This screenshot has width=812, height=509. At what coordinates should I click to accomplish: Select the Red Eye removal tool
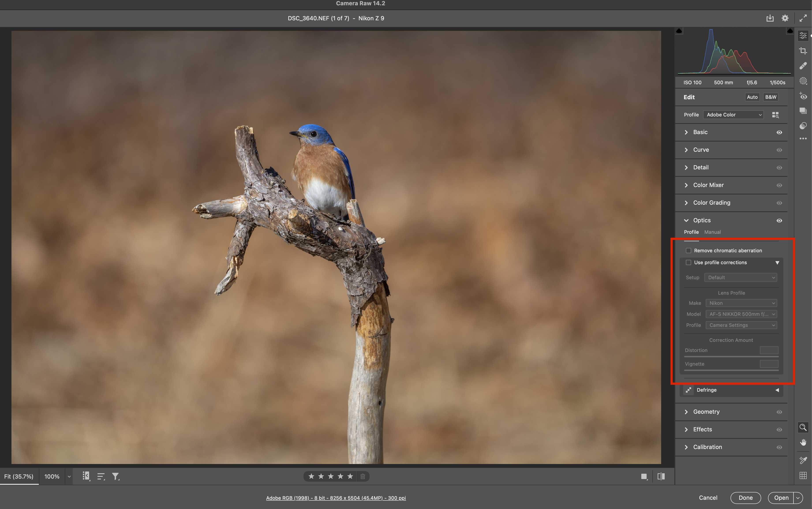[803, 96]
